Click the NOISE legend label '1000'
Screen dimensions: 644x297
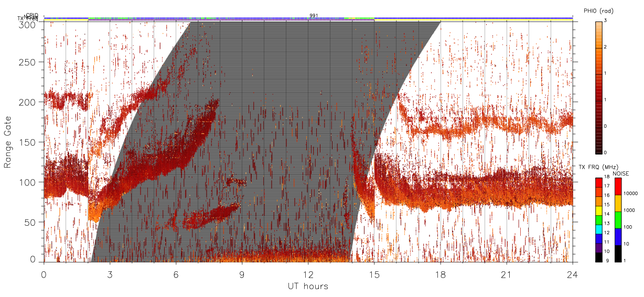(x=629, y=210)
